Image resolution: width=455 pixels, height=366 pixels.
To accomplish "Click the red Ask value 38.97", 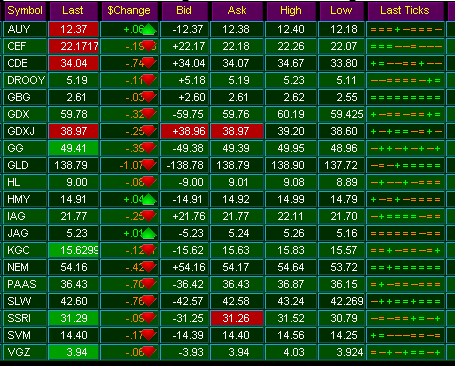I will 237,131.
